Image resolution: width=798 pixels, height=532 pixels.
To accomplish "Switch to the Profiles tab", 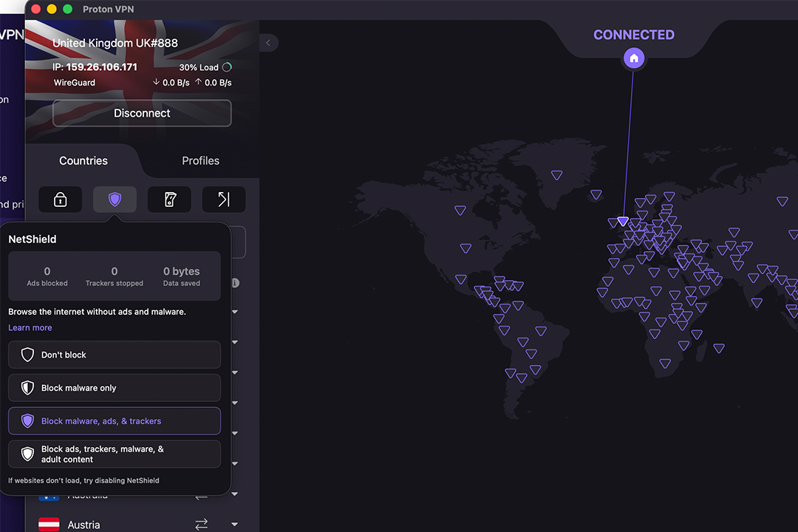I will [x=200, y=161].
